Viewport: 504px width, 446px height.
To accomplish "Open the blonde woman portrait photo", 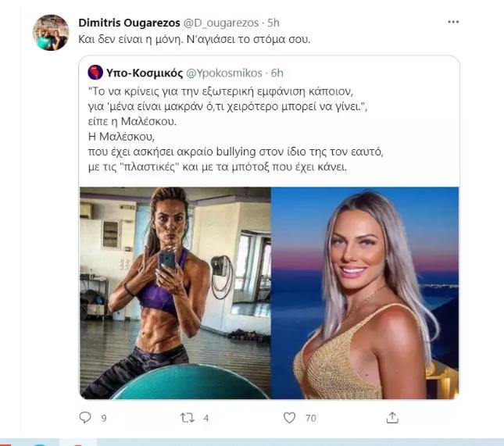I will pos(364,293).
